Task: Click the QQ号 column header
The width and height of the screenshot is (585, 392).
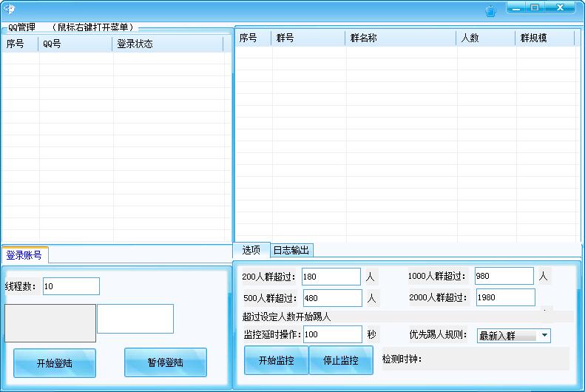Action: [75, 44]
